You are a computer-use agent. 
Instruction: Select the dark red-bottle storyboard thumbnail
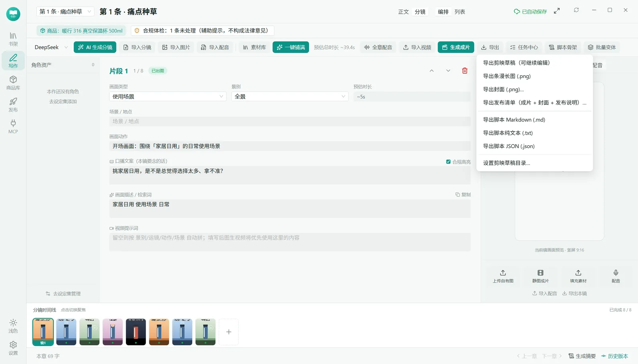tap(136, 332)
